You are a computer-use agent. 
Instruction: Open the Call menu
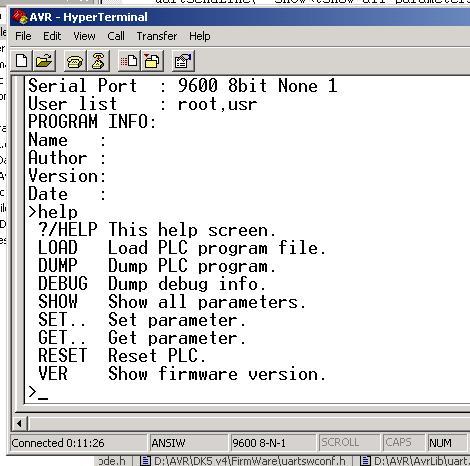[x=116, y=36]
